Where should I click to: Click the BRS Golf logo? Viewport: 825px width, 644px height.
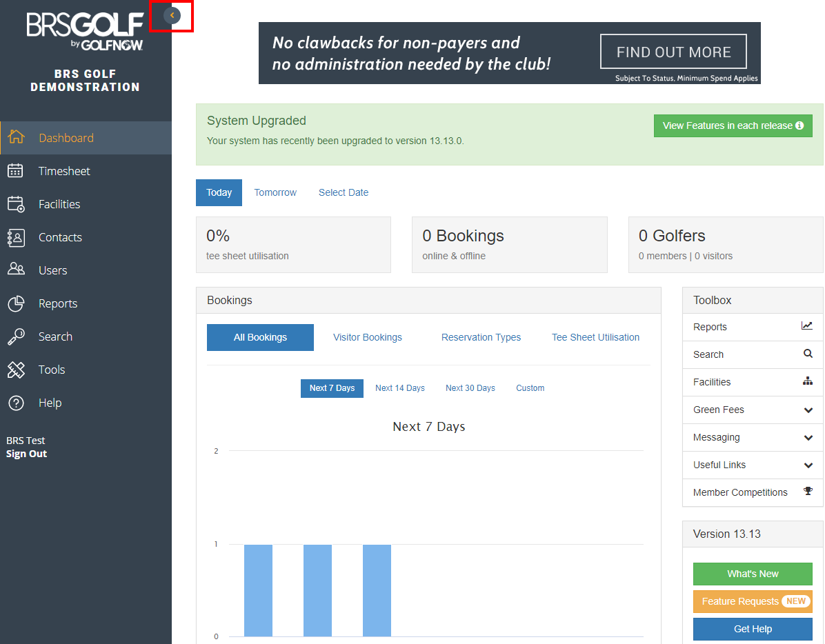tap(86, 32)
